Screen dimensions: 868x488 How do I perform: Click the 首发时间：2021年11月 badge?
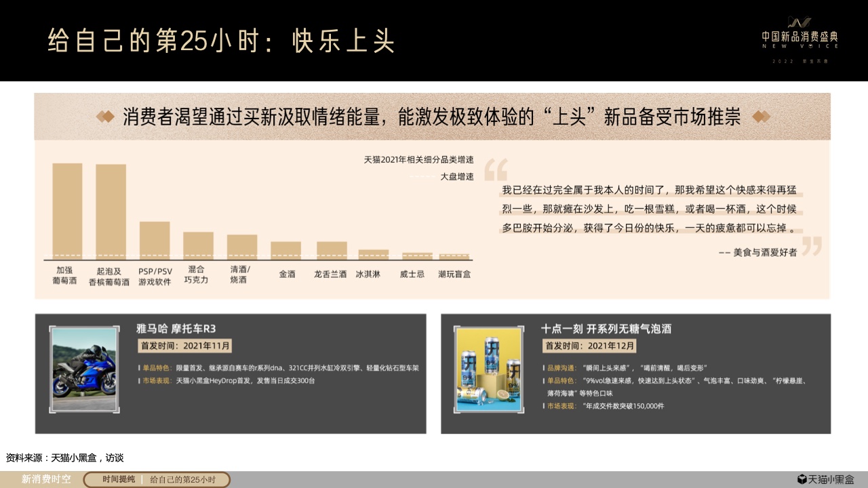click(185, 346)
